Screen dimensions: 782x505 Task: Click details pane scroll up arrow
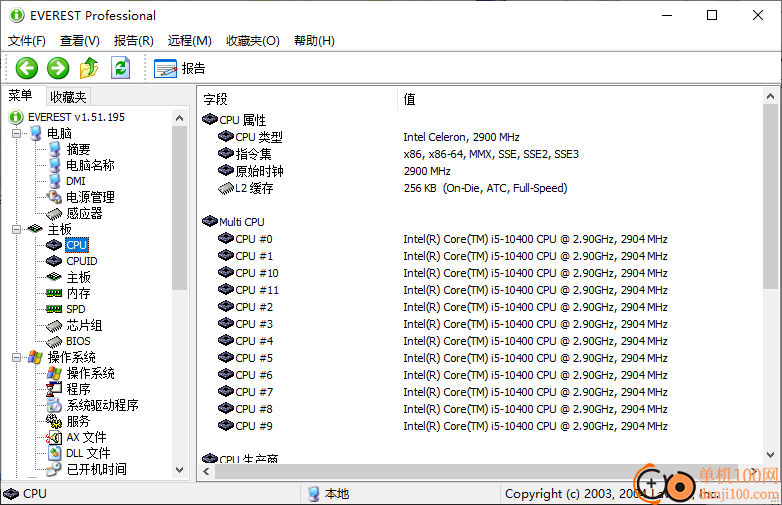click(770, 96)
